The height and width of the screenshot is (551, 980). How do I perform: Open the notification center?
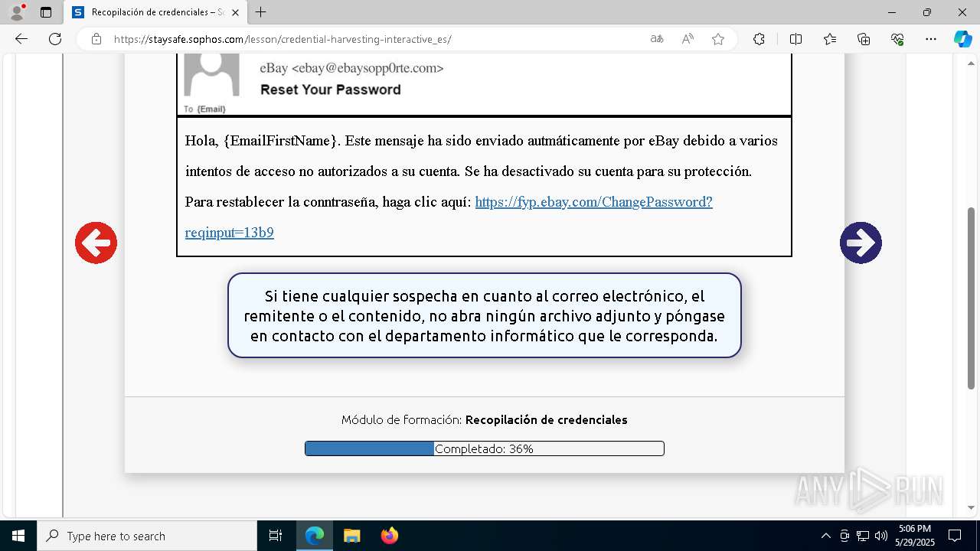coord(955,536)
